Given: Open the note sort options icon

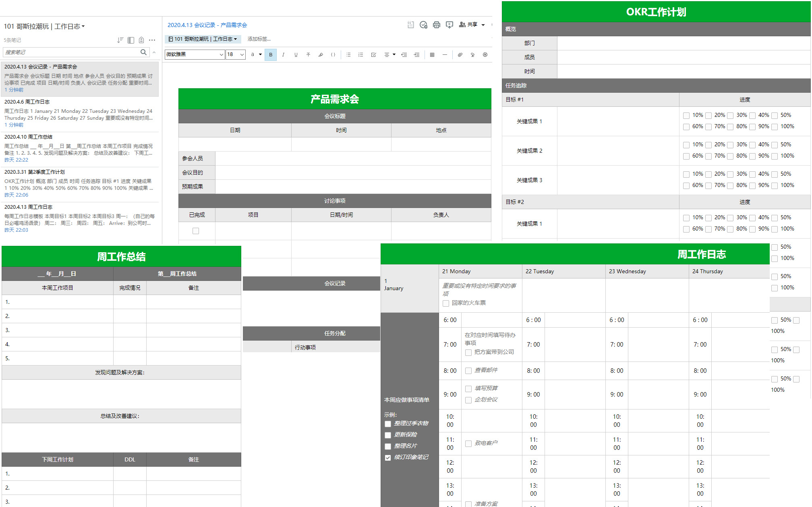Looking at the screenshot, I should 120,40.
